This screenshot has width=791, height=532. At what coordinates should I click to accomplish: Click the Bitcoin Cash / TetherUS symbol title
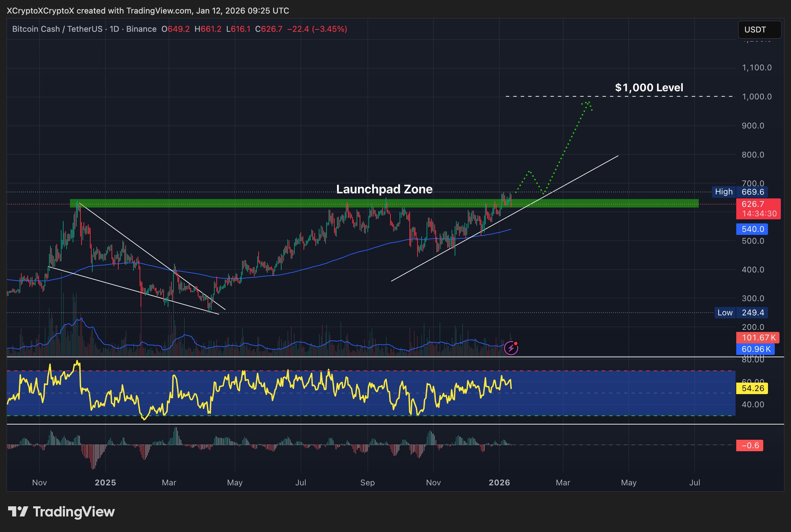pyautogui.click(x=57, y=29)
